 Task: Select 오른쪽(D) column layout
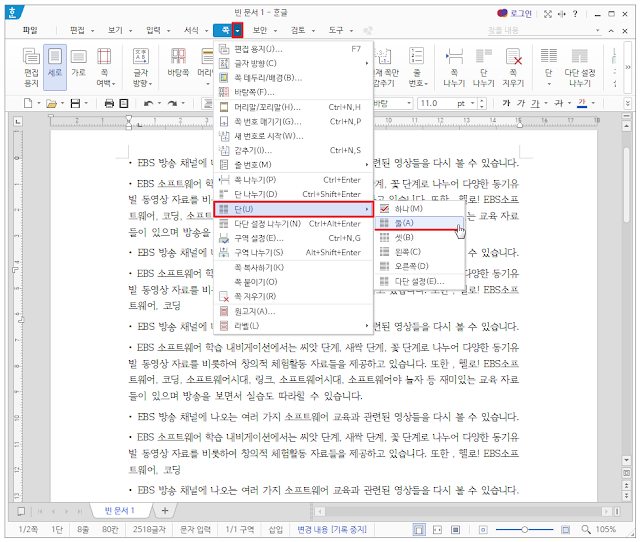tap(419, 266)
